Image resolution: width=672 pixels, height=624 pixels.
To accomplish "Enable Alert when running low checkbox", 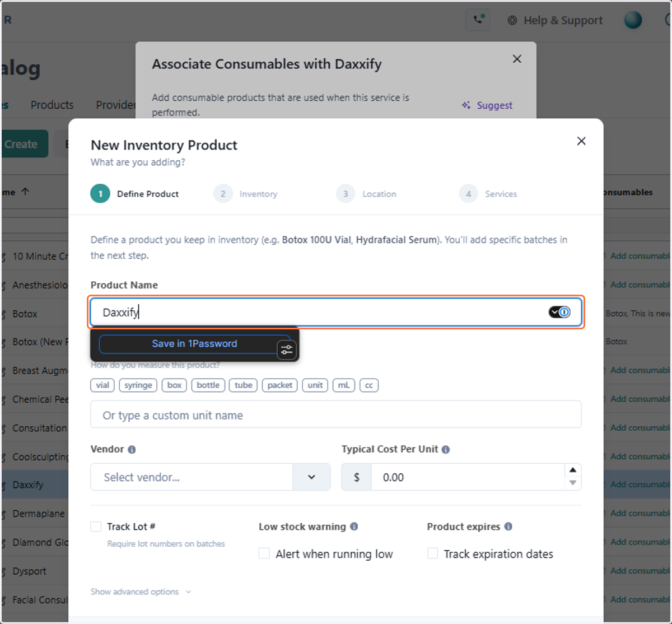I will [x=264, y=553].
